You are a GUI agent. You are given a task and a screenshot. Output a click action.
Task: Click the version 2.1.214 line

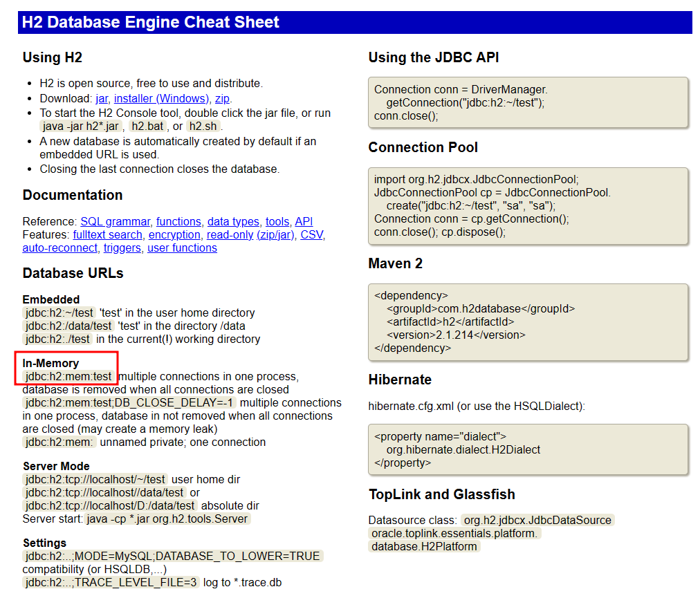pyautogui.click(x=456, y=335)
